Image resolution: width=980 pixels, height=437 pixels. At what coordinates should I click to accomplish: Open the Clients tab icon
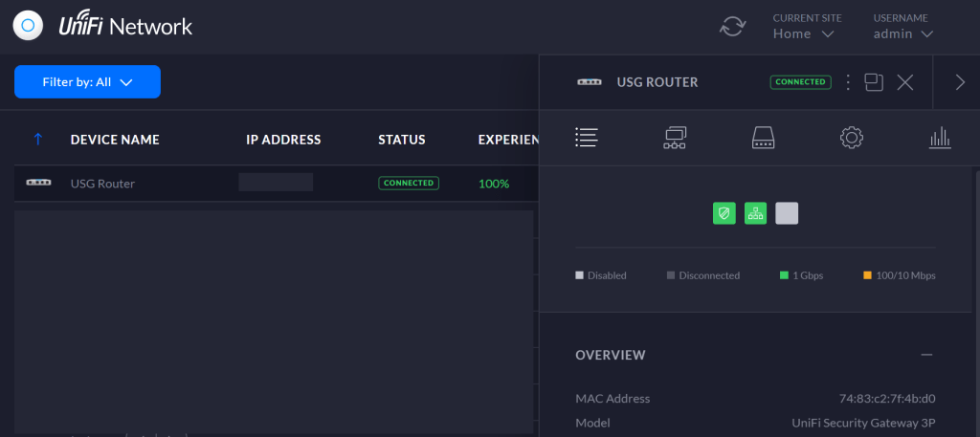[x=675, y=138]
